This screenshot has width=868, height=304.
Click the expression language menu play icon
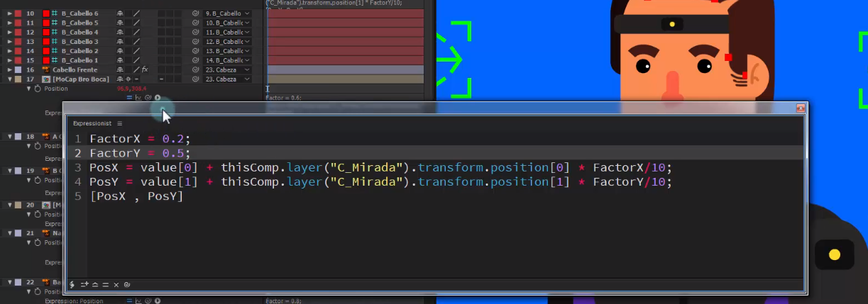[x=157, y=98]
